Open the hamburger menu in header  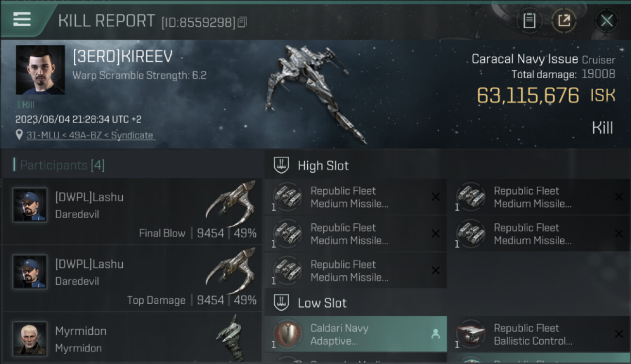coord(22,19)
